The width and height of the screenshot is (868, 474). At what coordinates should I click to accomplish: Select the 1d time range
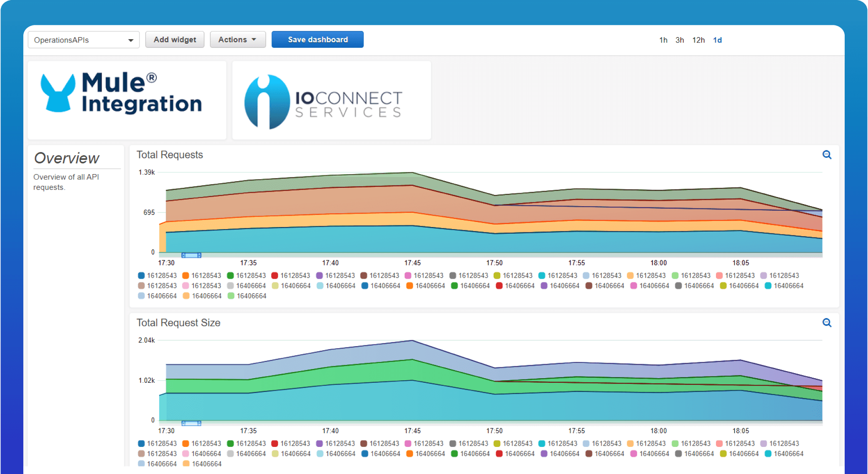click(x=717, y=40)
